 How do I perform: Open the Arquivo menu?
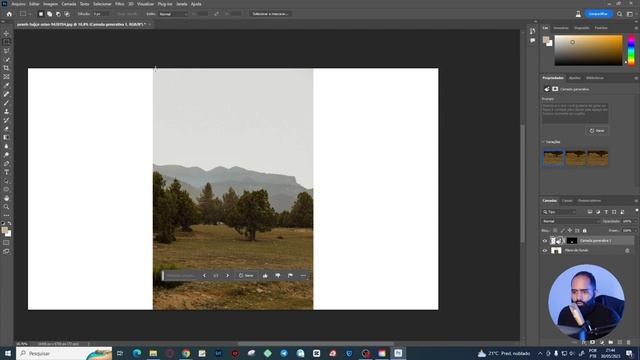click(x=18, y=4)
